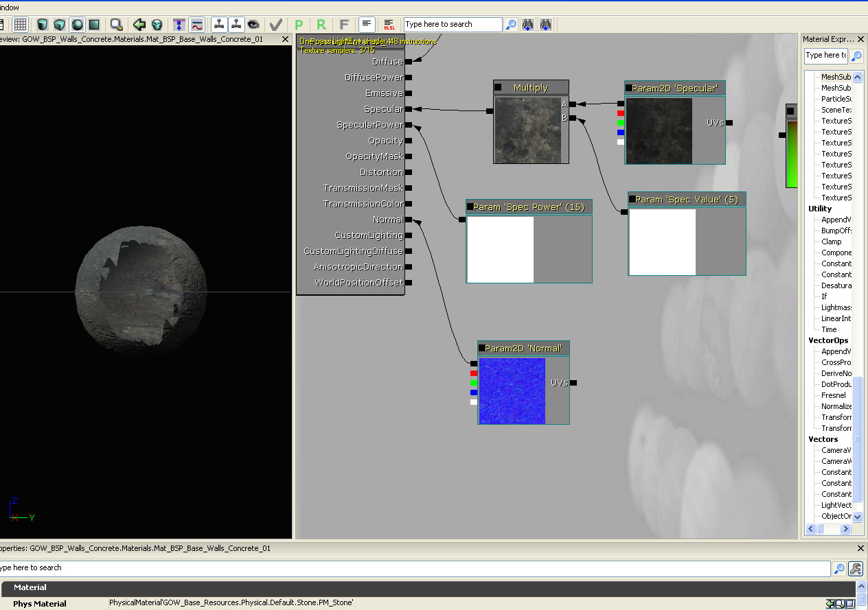868x610 pixels.
Task: Select the Desatura expression item
Action: pyautogui.click(x=836, y=285)
